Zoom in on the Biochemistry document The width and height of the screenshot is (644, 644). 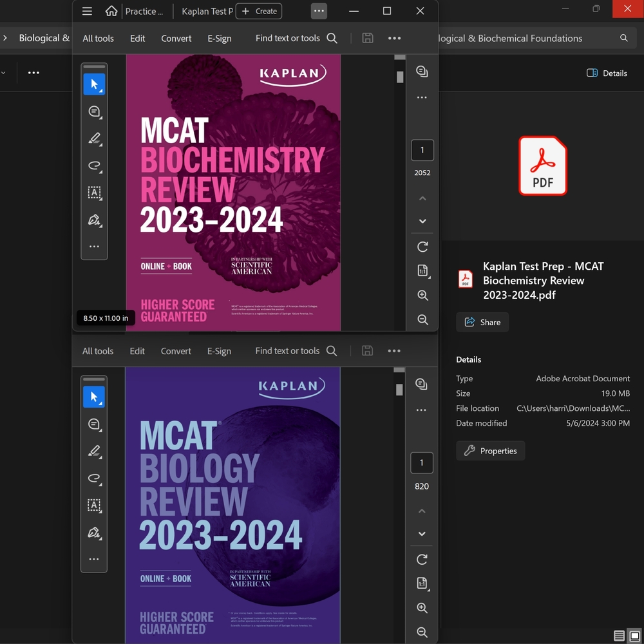(x=422, y=296)
